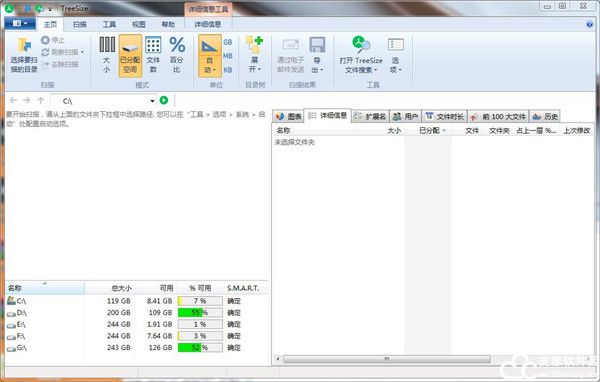Open the 展开 expand dropdown

pyautogui.click(x=254, y=65)
